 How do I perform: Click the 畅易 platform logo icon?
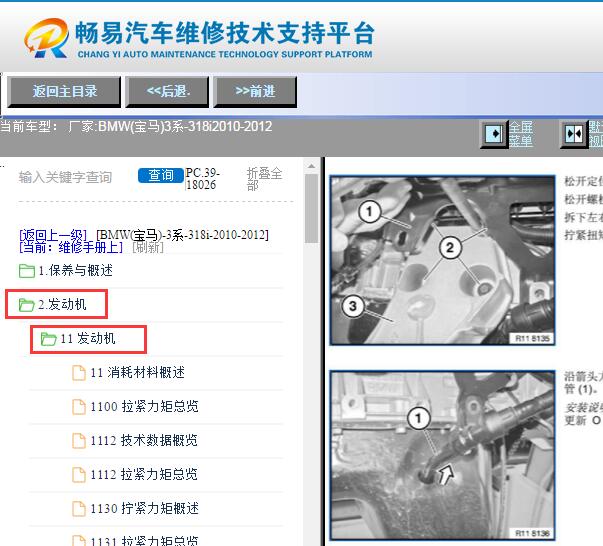(x=47, y=38)
